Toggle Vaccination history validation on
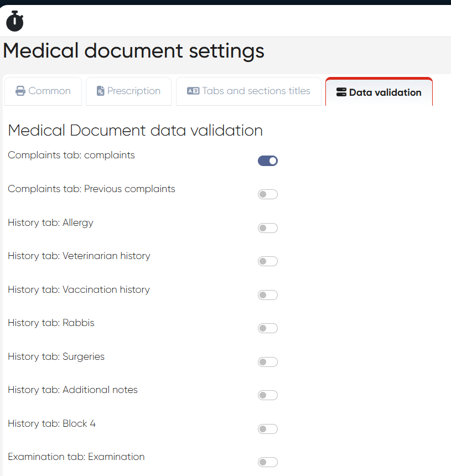 pyautogui.click(x=268, y=295)
